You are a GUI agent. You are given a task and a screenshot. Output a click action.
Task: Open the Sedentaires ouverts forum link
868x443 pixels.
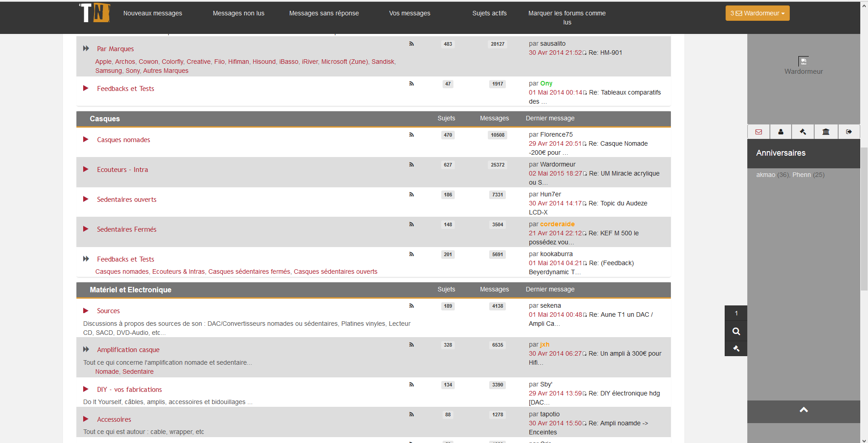tap(127, 200)
